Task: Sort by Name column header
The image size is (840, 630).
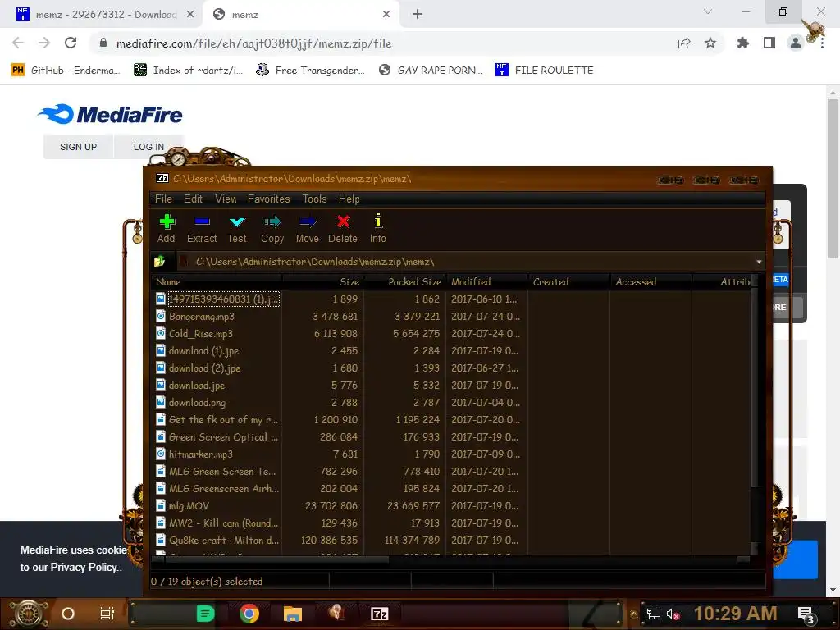Action: click(217, 282)
